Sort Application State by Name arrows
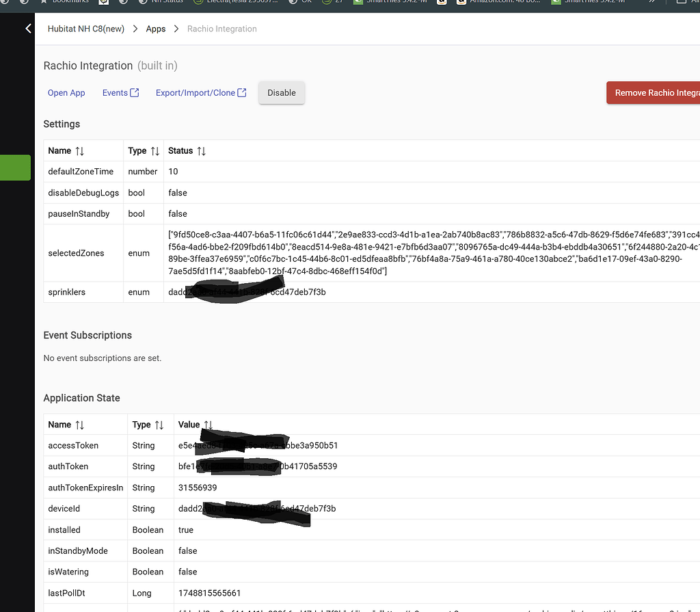The height and width of the screenshot is (612, 700). 80,425
